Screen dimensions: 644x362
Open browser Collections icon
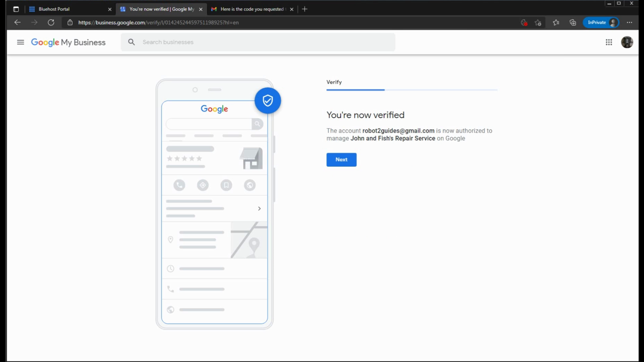pos(573,22)
